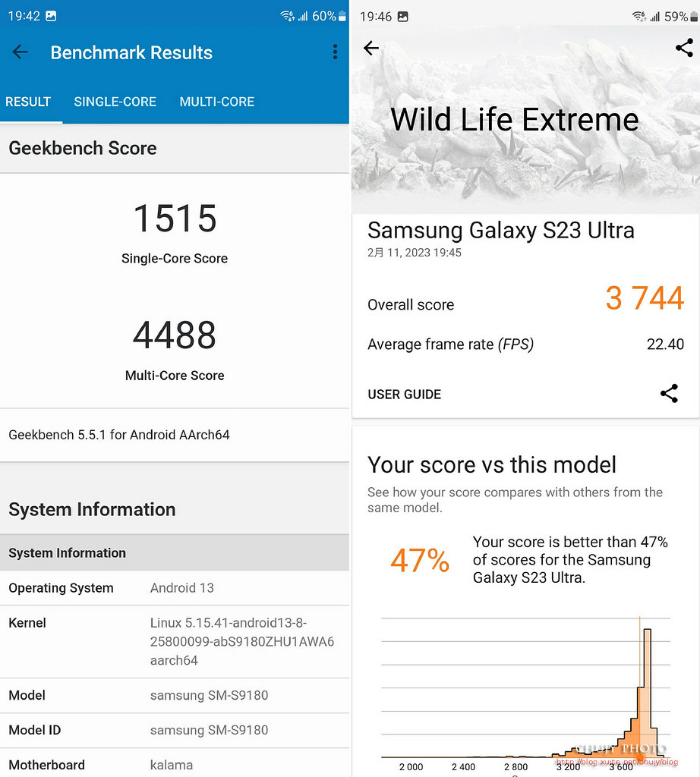
Task: Tap the Model ID row value
Action: point(209,730)
